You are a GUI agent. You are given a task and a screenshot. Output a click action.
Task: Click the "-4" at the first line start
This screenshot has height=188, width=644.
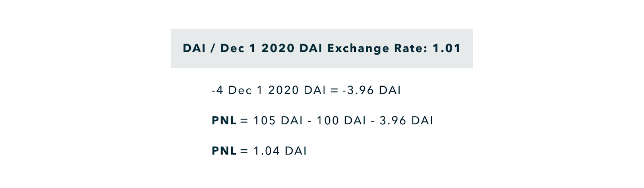click(x=217, y=90)
